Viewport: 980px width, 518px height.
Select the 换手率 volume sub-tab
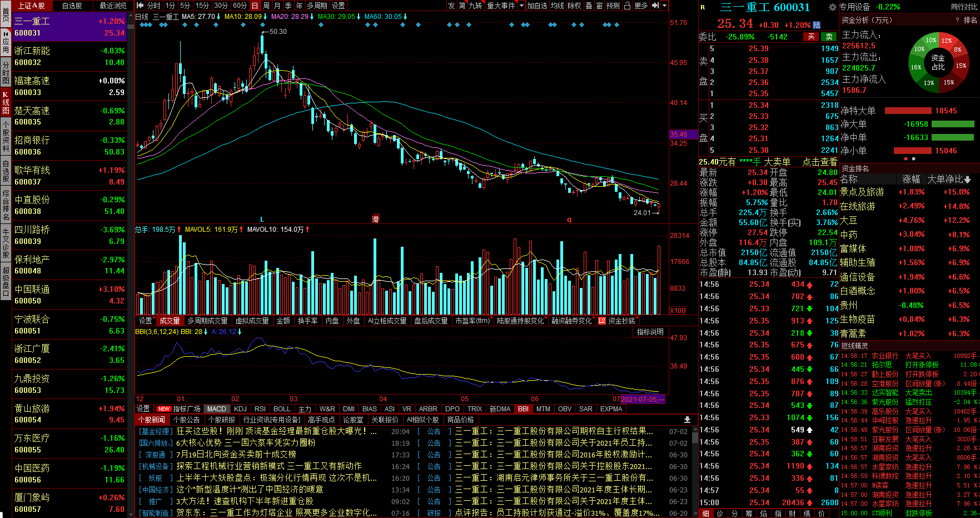[x=307, y=321]
